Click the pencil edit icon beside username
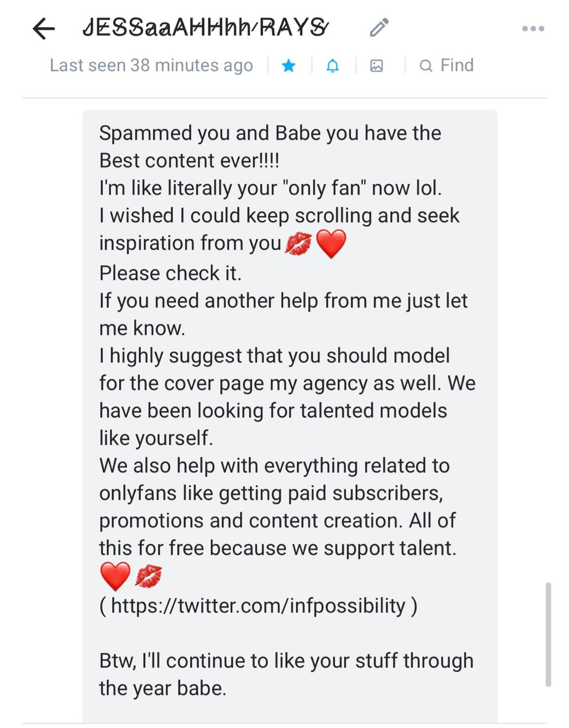 pyautogui.click(x=379, y=28)
